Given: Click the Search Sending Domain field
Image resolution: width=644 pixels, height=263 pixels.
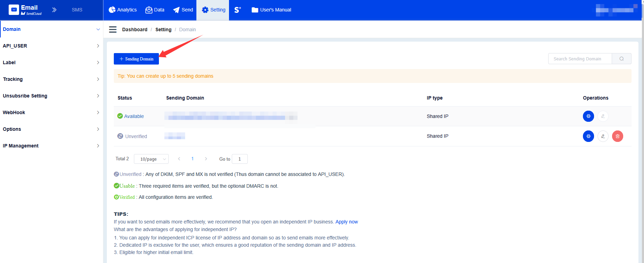Looking at the screenshot, I should pyautogui.click(x=579, y=59).
